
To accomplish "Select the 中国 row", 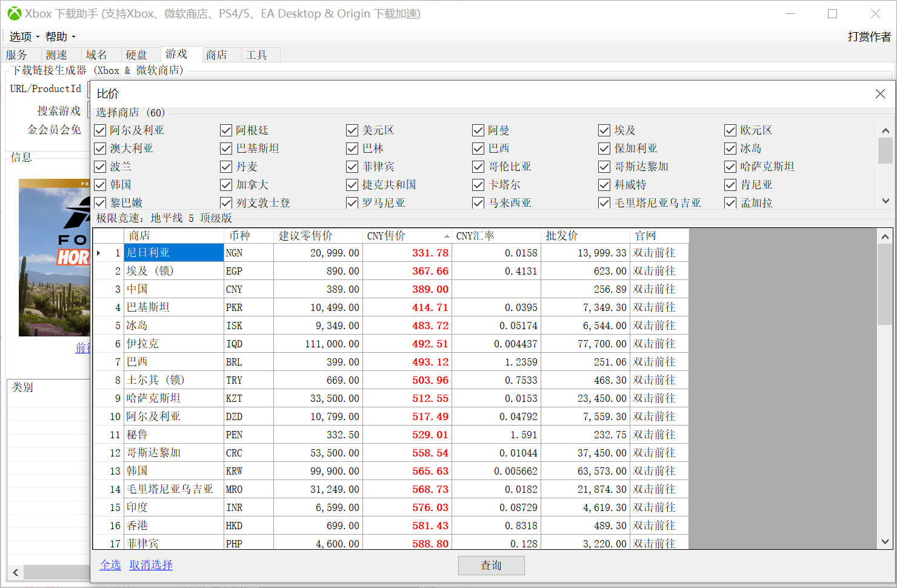I will point(391,289).
